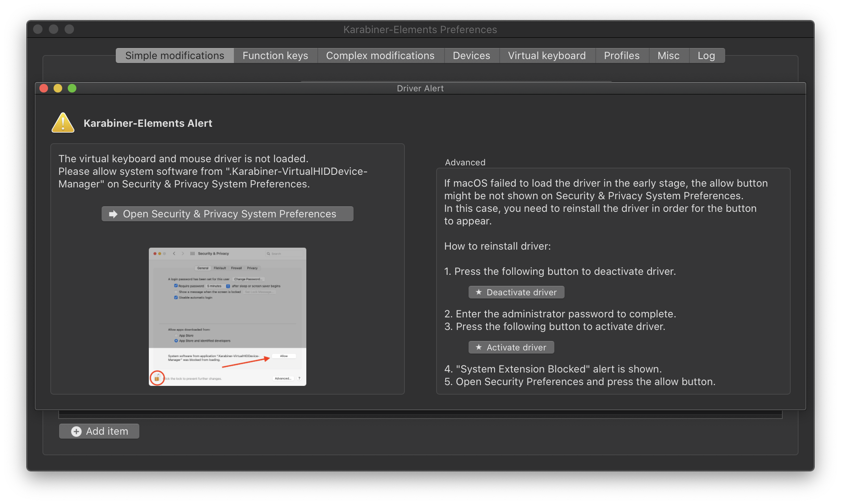
Task: Click 'How to reinstall driver:' text
Action: click(498, 246)
